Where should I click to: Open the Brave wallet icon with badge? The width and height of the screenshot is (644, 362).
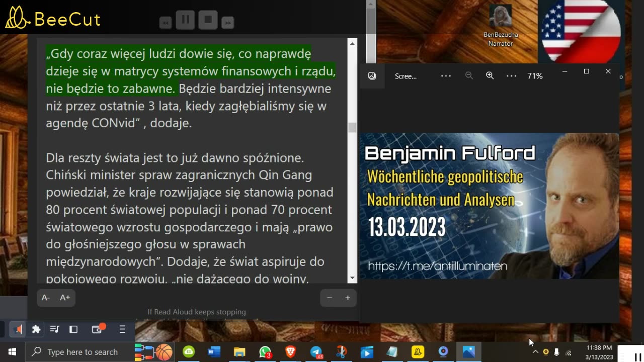(98, 329)
